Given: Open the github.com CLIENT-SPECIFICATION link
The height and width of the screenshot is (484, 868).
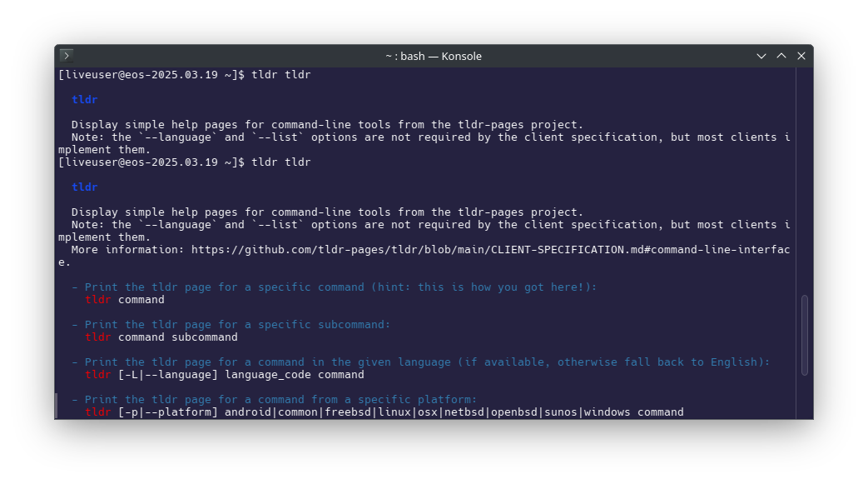Looking at the screenshot, I should pyautogui.click(x=490, y=249).
